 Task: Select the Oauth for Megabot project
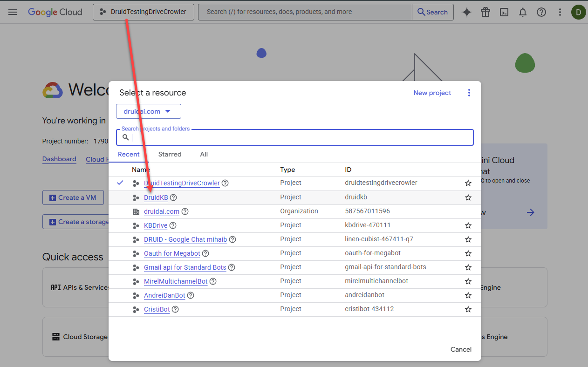172,253
